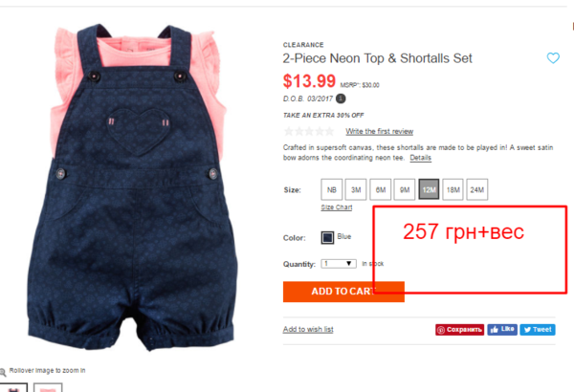The image size is (574, 392).
Task: Click Add to wish list link
Action: click(x=308, y=329)
